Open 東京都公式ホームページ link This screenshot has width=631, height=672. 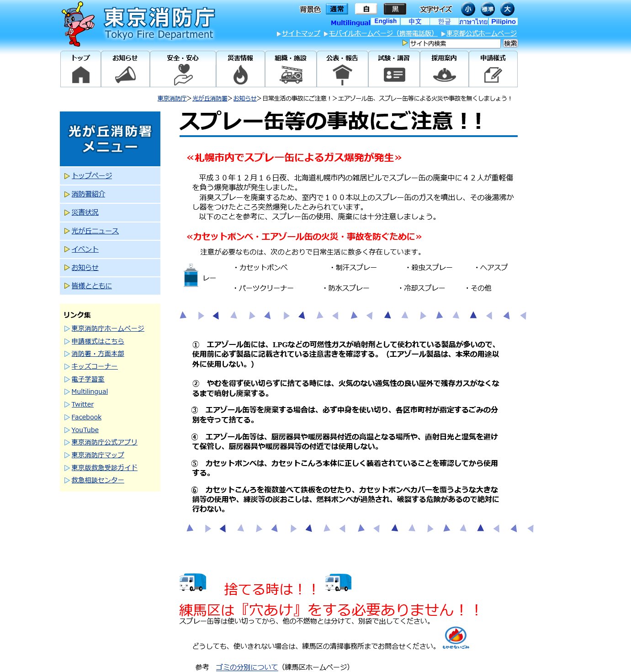pos(482,33)
